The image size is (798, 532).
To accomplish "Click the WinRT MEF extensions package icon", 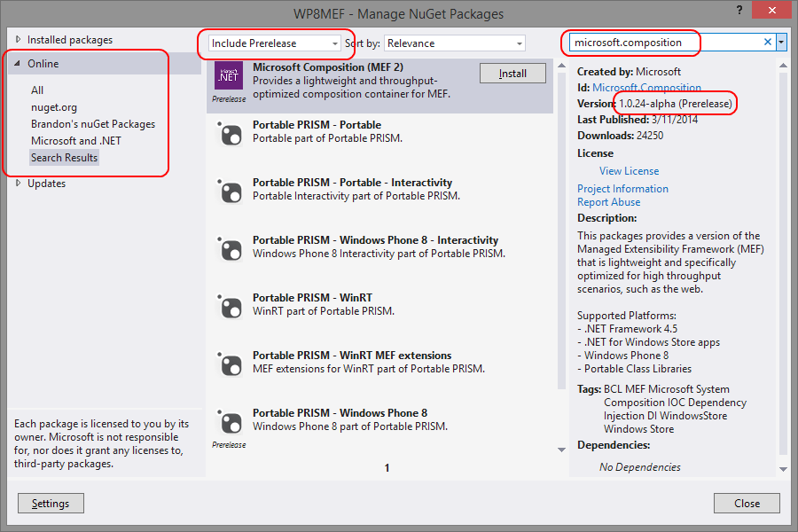I will (x=230, y=364).
